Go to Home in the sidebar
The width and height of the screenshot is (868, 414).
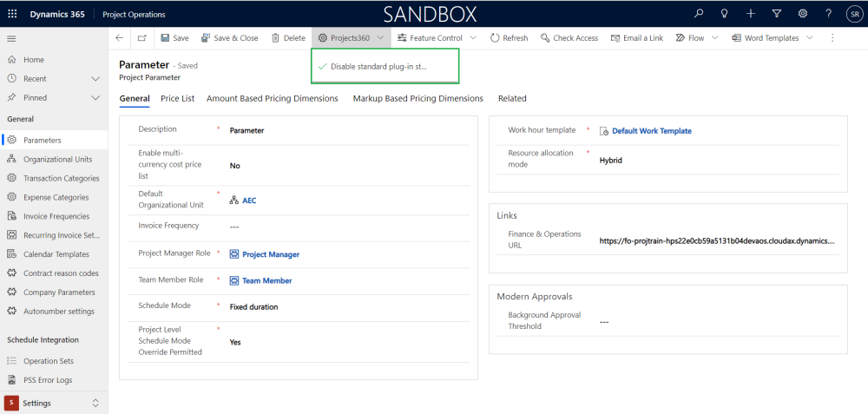pyautogui.click(x=54, y=60)
